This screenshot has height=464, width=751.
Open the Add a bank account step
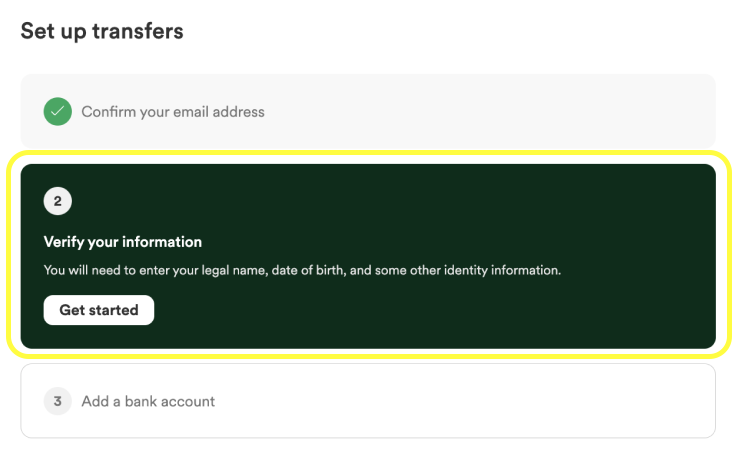tap(148, 401)
